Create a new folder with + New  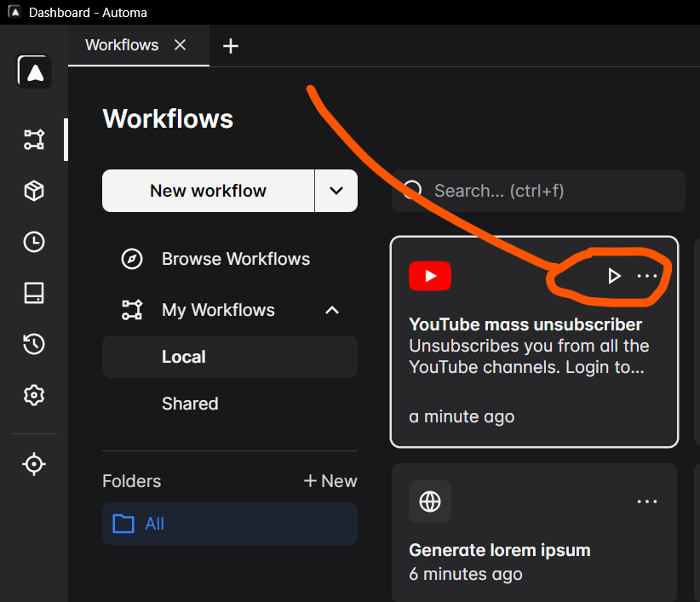(x=330, y=481)
